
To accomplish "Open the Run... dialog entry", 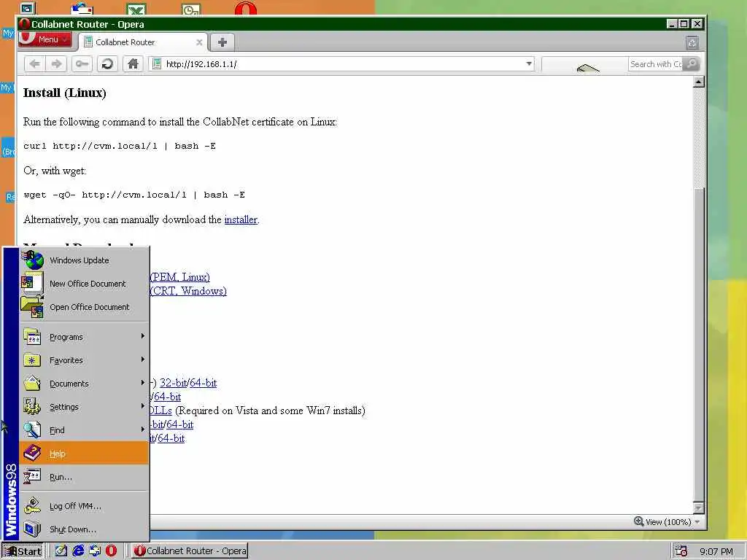I will 84,477.
